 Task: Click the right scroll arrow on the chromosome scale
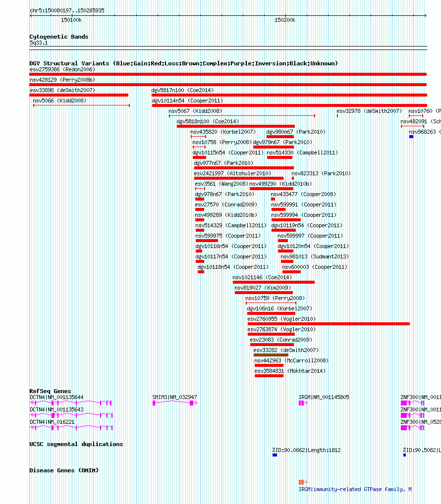(425, 15)
